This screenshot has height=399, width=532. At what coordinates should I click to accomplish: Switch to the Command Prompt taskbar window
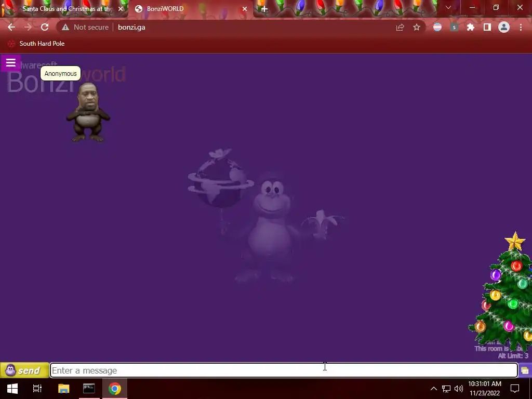(x=89, y=389)
